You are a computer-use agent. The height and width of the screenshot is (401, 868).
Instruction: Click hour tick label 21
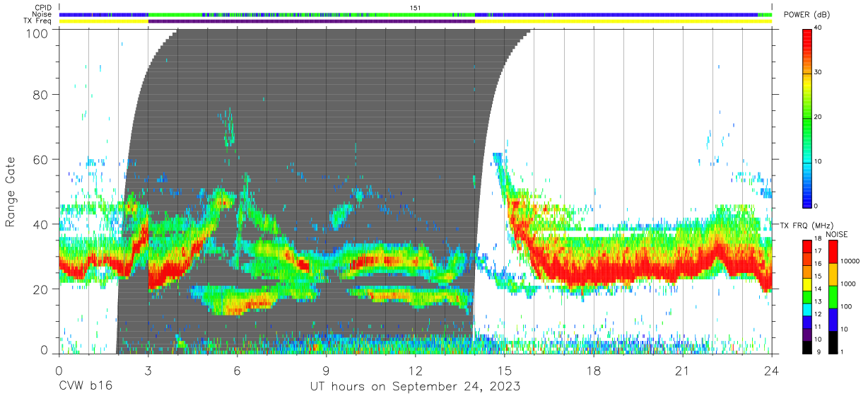[683, 371]
